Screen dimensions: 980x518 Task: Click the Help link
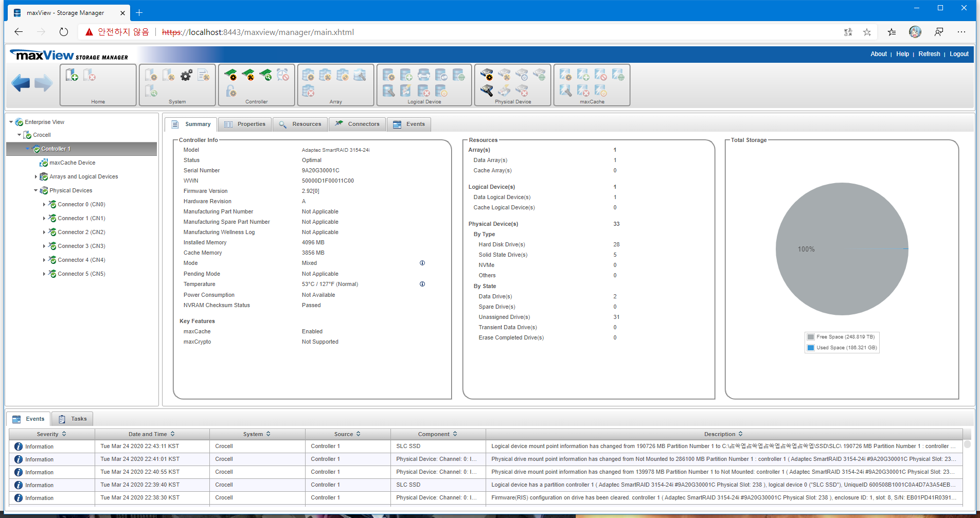[x=902, y=54]
